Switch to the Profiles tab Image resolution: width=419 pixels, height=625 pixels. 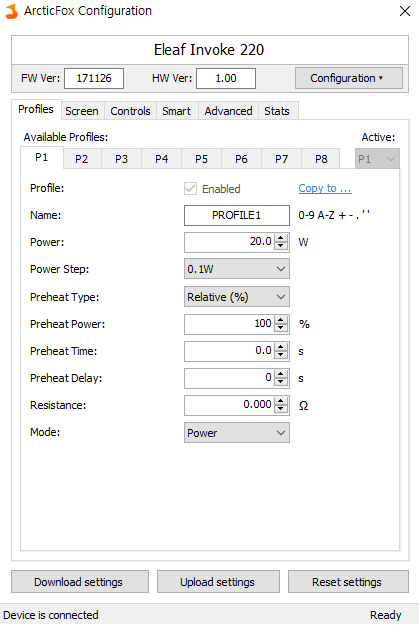tap(36, 109)
